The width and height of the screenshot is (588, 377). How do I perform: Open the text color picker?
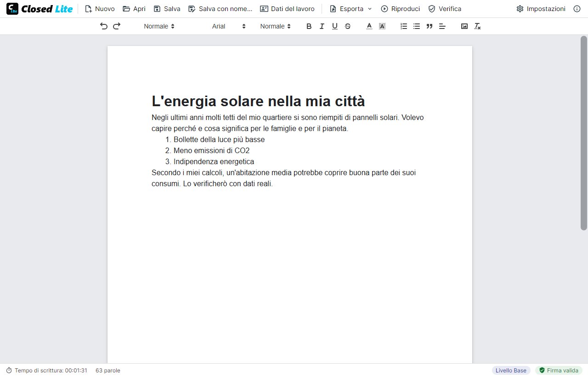(x=369, y=26)
